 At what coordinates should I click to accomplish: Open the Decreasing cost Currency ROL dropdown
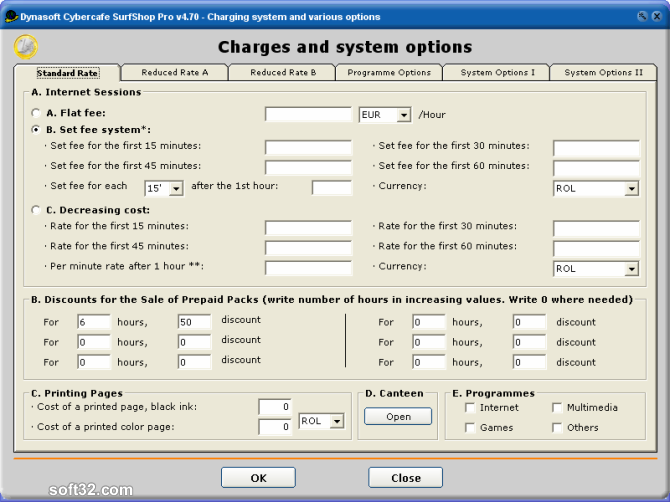click(x=631, y=269)
